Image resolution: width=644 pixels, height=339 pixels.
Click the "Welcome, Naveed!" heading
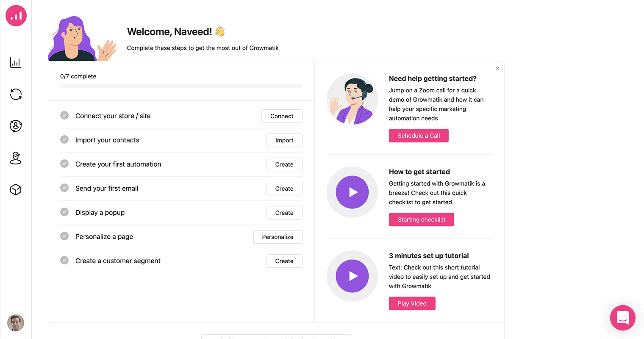click(x=169, y=32)
